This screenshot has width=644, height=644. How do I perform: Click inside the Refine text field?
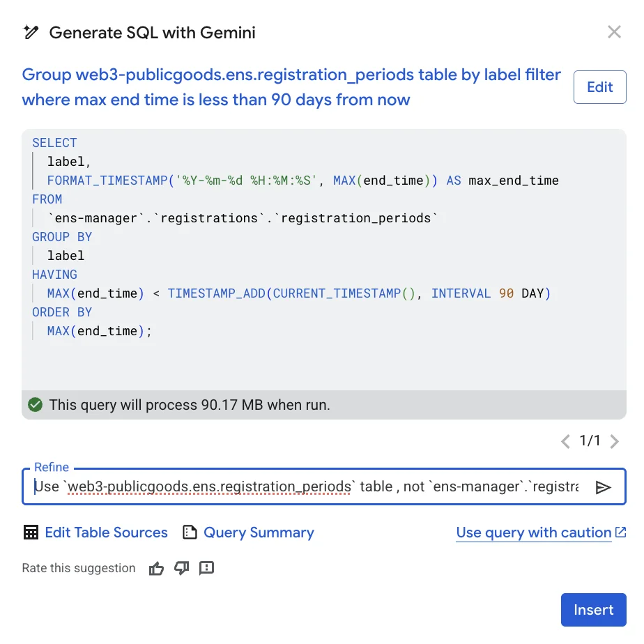(279, 486)
